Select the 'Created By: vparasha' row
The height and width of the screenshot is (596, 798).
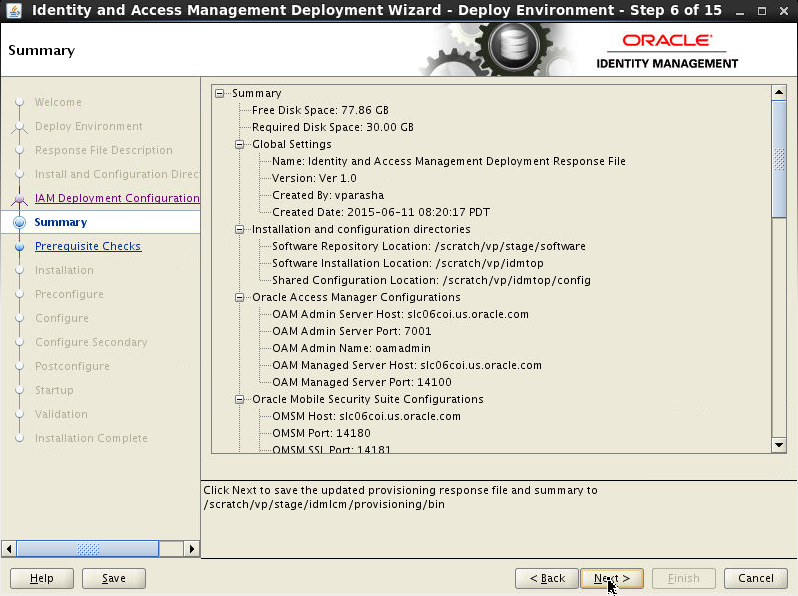tap(328, 195)
